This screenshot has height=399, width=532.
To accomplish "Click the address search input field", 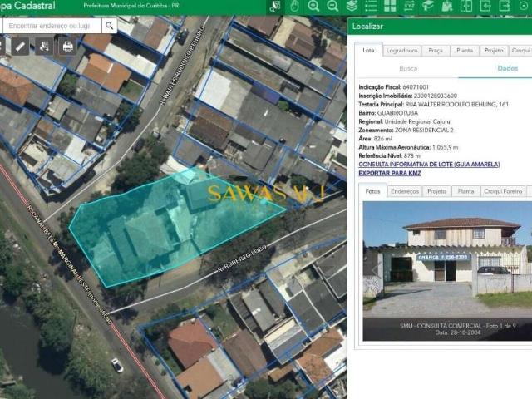I will coord(52,26).
